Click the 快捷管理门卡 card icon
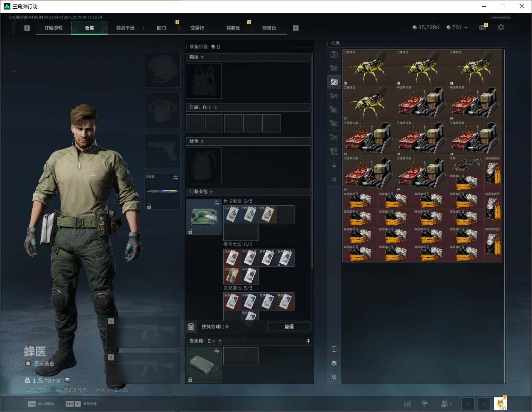This screenshot has height=412, width=532. click(191, 326)
